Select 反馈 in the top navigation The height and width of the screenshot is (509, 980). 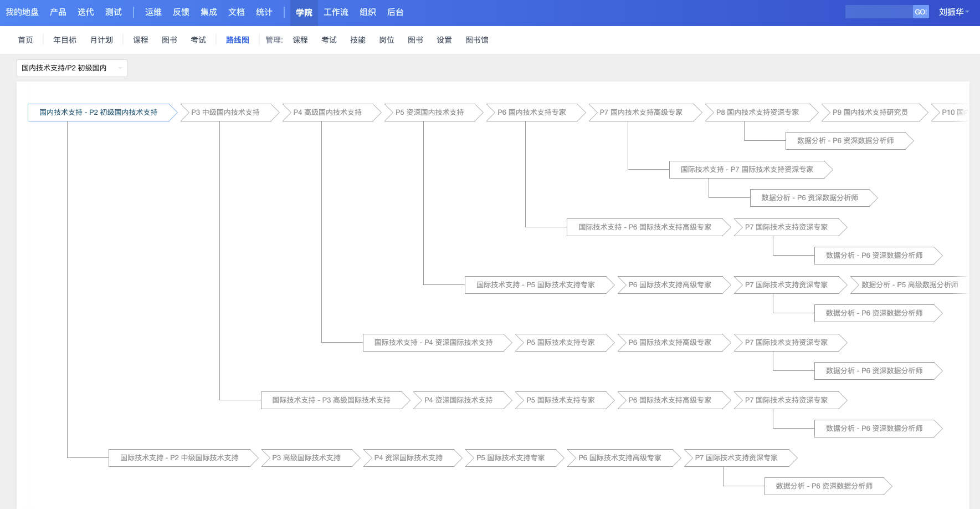[181, 12]
